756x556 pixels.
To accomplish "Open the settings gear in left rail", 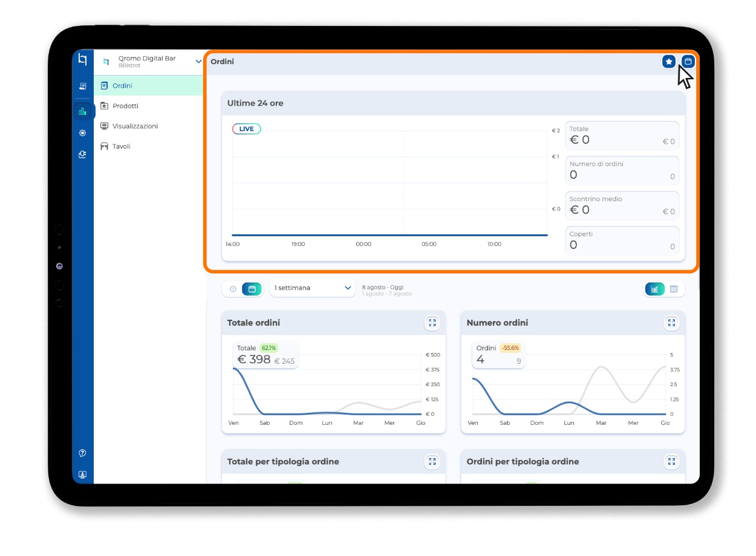I will 83,133.
